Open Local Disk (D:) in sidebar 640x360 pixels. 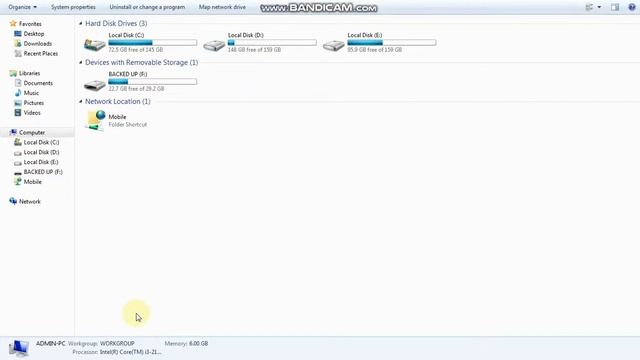point(41,152)
